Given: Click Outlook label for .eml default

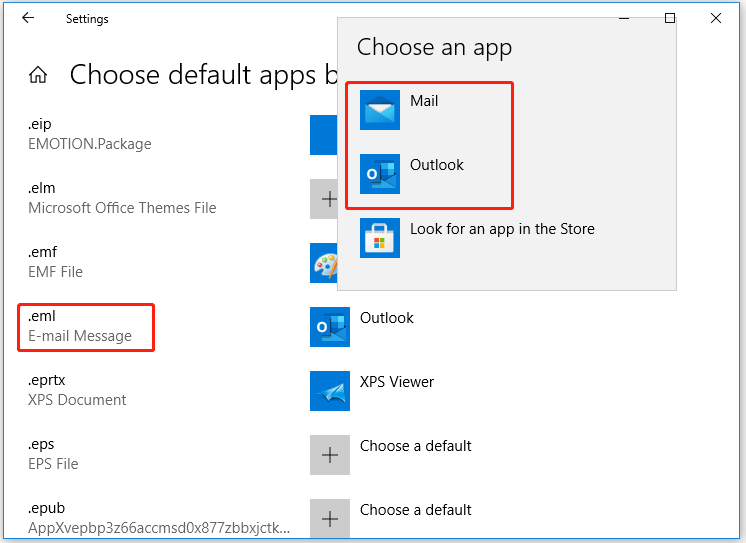Looking at the screenshot, I should [x=386, y=318].
